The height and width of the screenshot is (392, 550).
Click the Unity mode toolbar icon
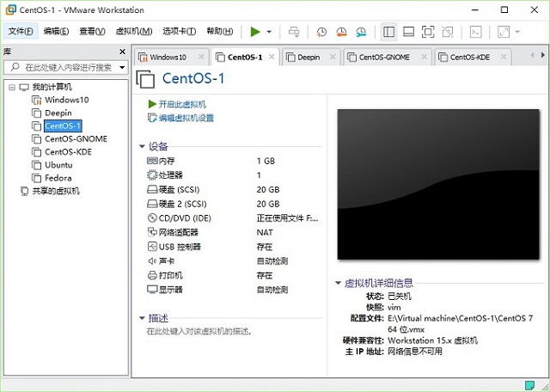coord(448,32)
